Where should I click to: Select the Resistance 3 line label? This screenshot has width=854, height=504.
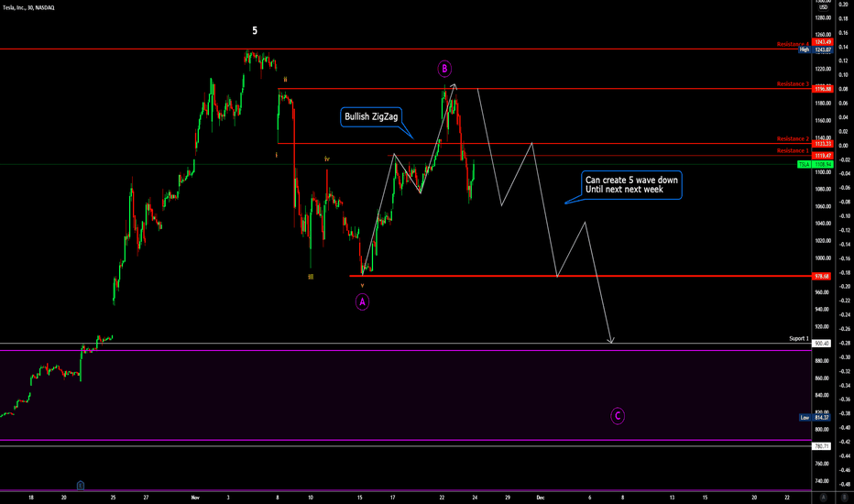[x=793, y=84]
